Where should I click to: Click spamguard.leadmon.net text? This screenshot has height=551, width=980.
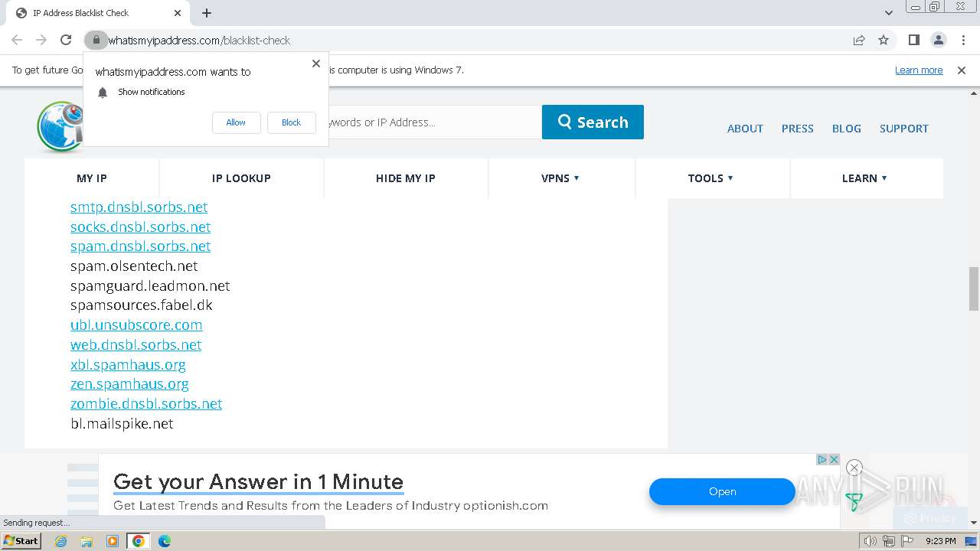(150, 286)
